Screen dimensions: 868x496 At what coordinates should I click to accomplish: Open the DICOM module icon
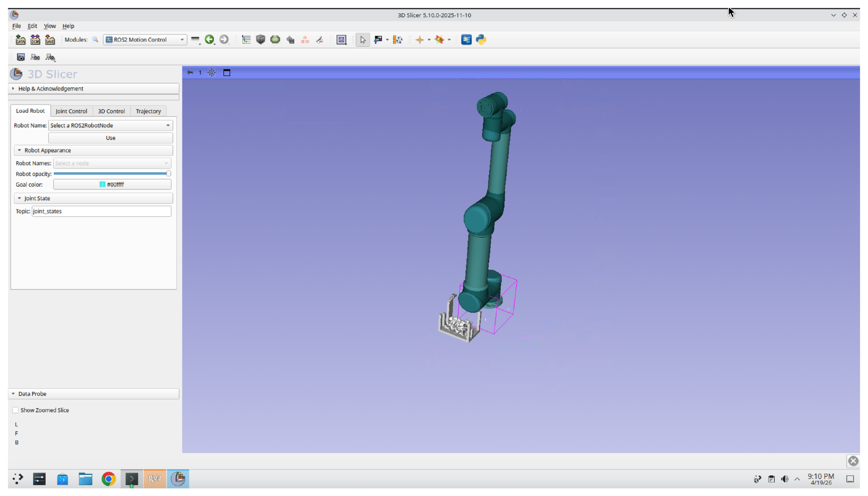(35, 39)
